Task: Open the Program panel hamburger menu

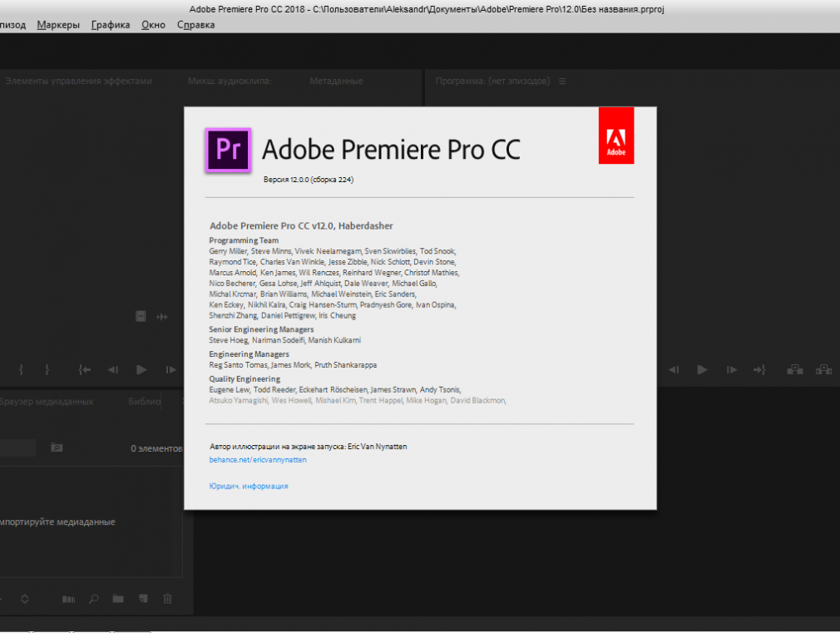Action: pos(562,81)
